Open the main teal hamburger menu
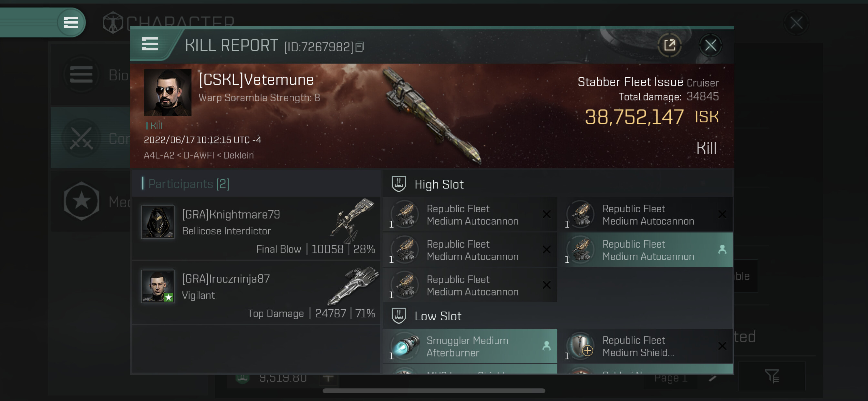Screen dimensions: 868x401 click(71, 23)
